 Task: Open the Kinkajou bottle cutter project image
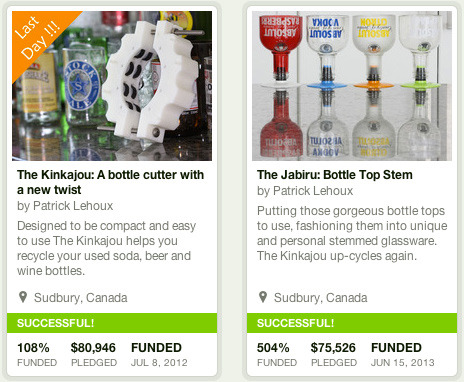click(x=112, y=86)
